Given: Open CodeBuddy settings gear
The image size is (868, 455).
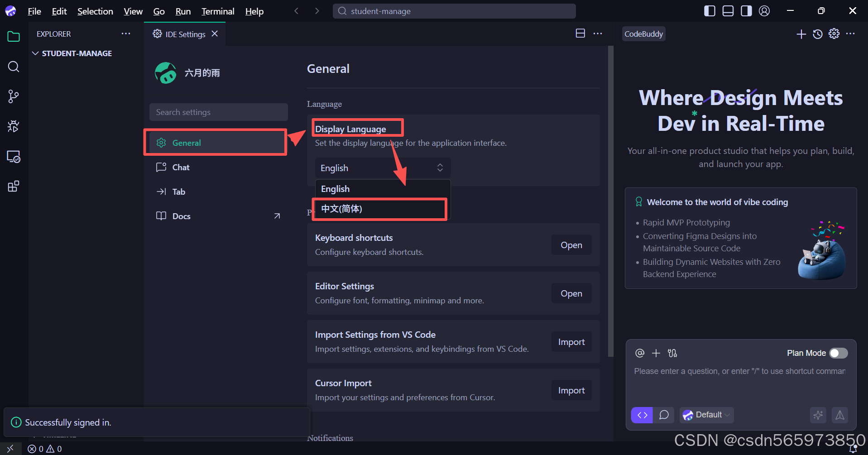Looking at the screenshot, I should tap(834, 34).
